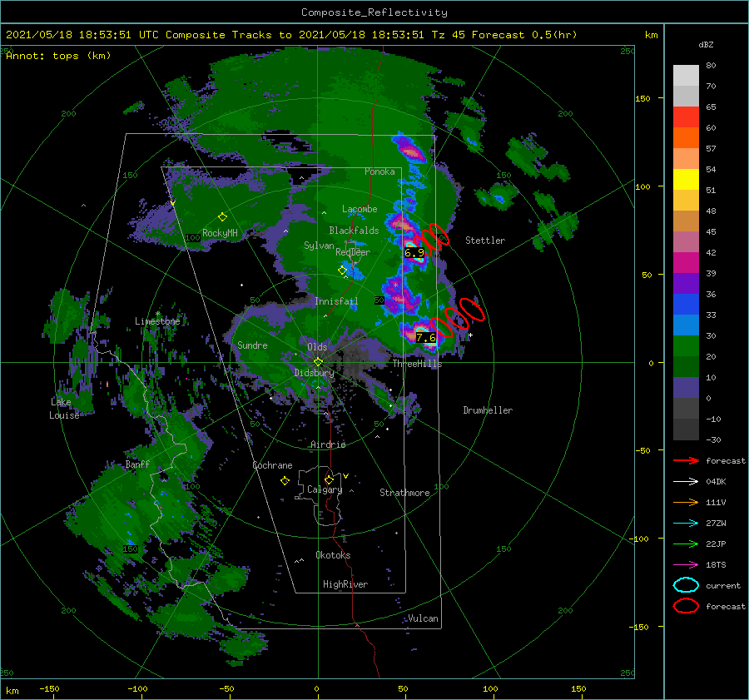Select the Strathmore city label
The width and height of the screenshot is (749, 700).
(x=404, y=493)
